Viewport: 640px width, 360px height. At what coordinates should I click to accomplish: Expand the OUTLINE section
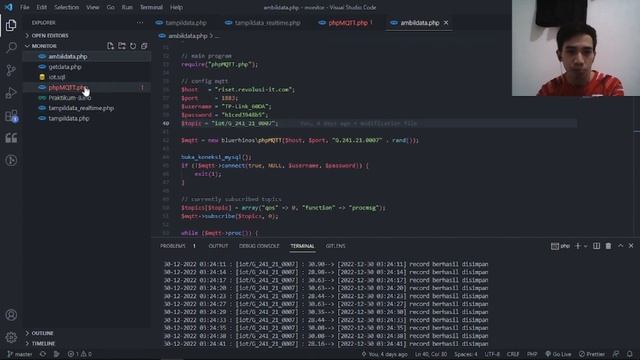click(42, 333)
